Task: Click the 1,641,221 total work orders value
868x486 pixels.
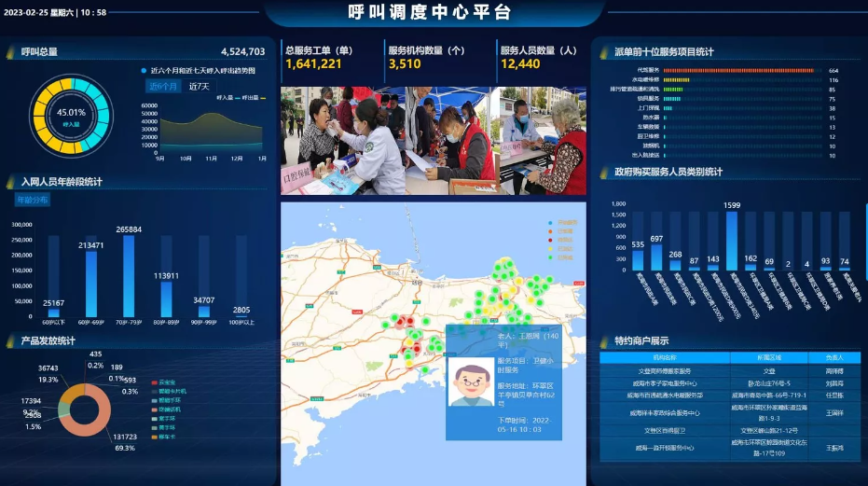Action: click(x=313, y=64)
